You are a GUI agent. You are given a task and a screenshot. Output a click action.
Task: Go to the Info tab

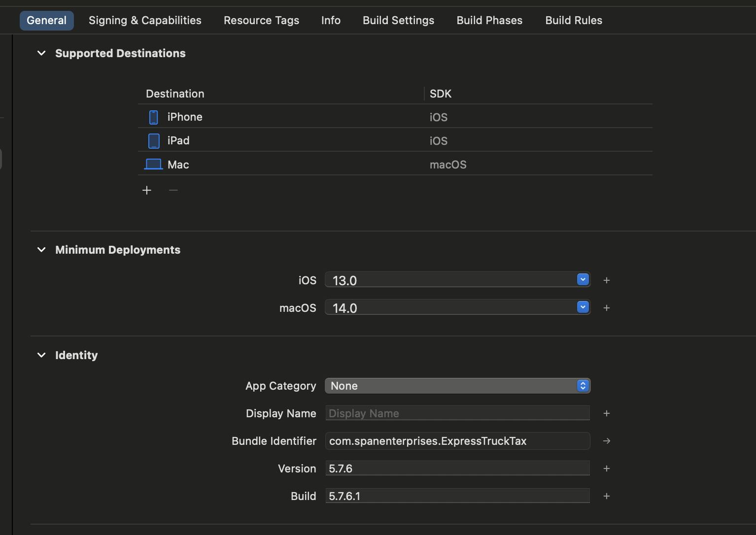pos(331,21)
